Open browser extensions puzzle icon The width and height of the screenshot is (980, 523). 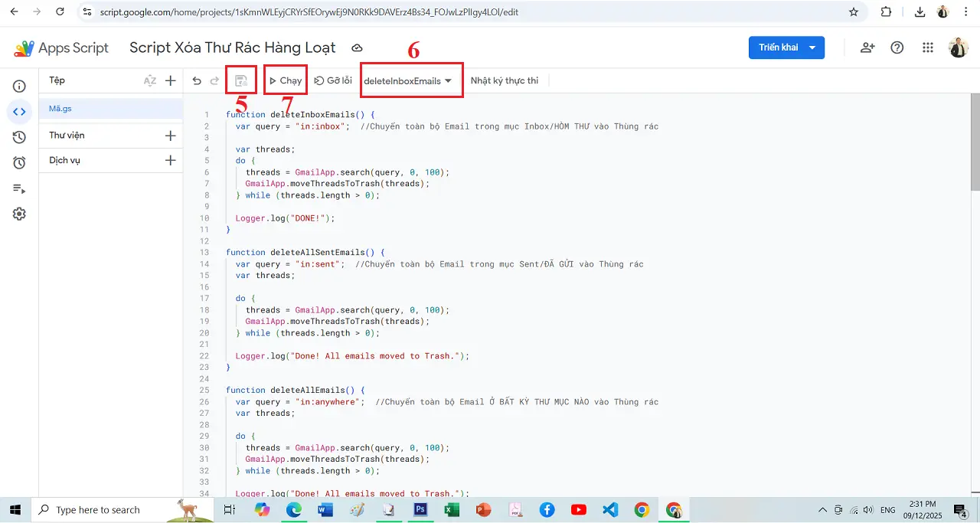click(x=887, y=12)
